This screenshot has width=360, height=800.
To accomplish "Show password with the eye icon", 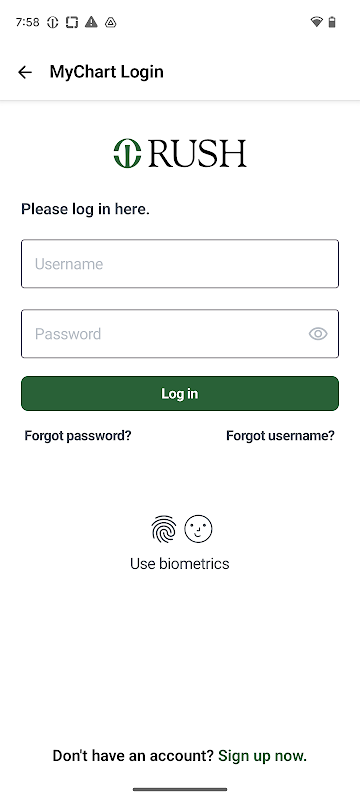I will point(318,334).
